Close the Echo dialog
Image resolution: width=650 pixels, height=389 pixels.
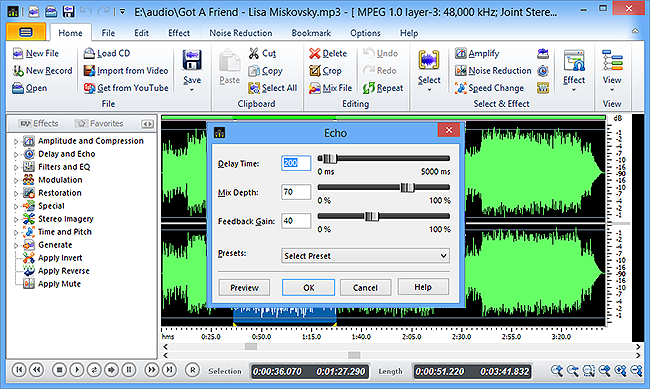pyautogui.click(x=449, y=130)
